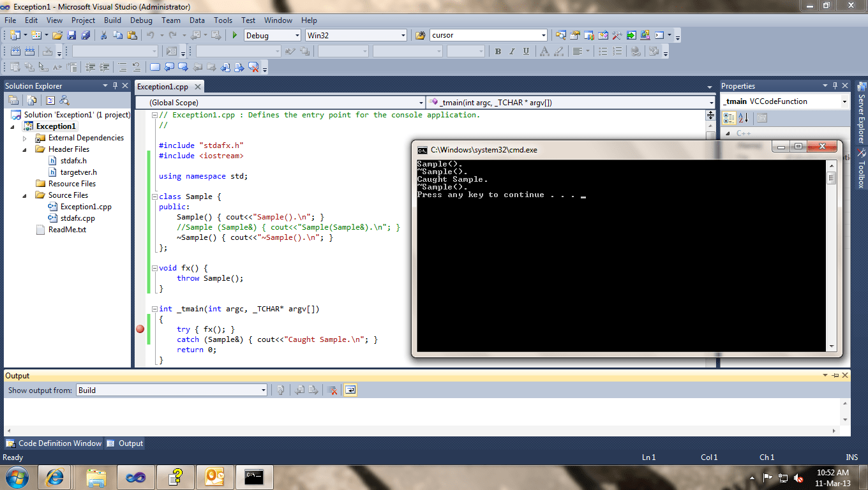Click the New Project toolbar icon
Image resolution: width=868 pixels, height=490 pixels.
[15, 36]
